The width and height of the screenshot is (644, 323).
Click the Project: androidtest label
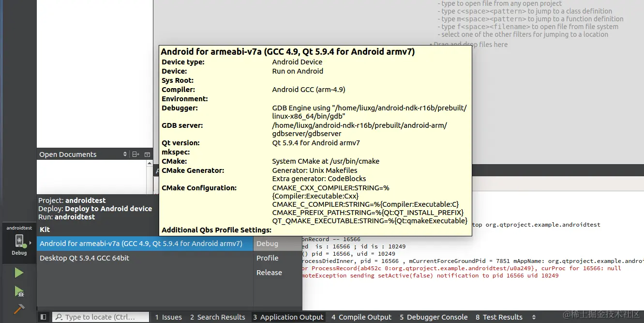pyautogui.click(x=72, y=200)
